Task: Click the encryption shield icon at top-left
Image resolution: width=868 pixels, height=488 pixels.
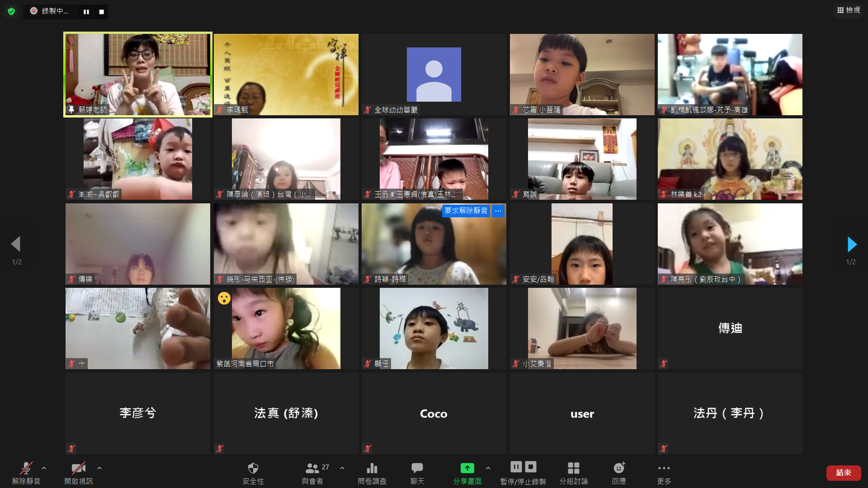Action: tap(11, 11)
